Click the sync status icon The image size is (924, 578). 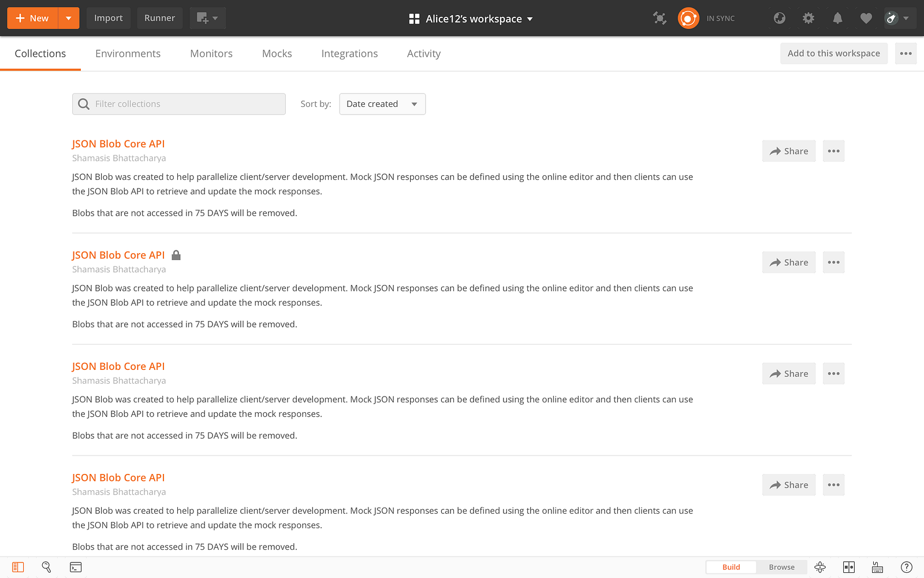coord(688,18)
